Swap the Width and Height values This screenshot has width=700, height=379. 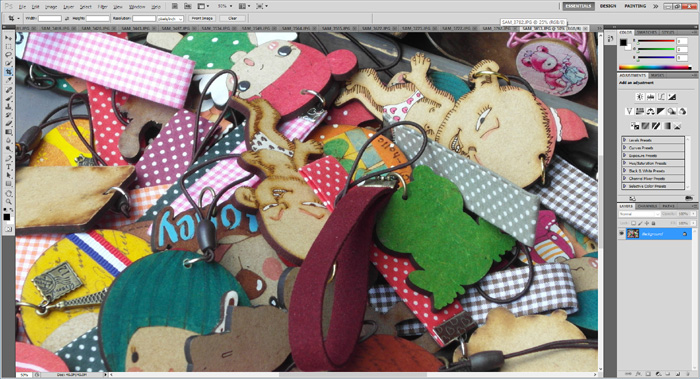coord(67,18)
